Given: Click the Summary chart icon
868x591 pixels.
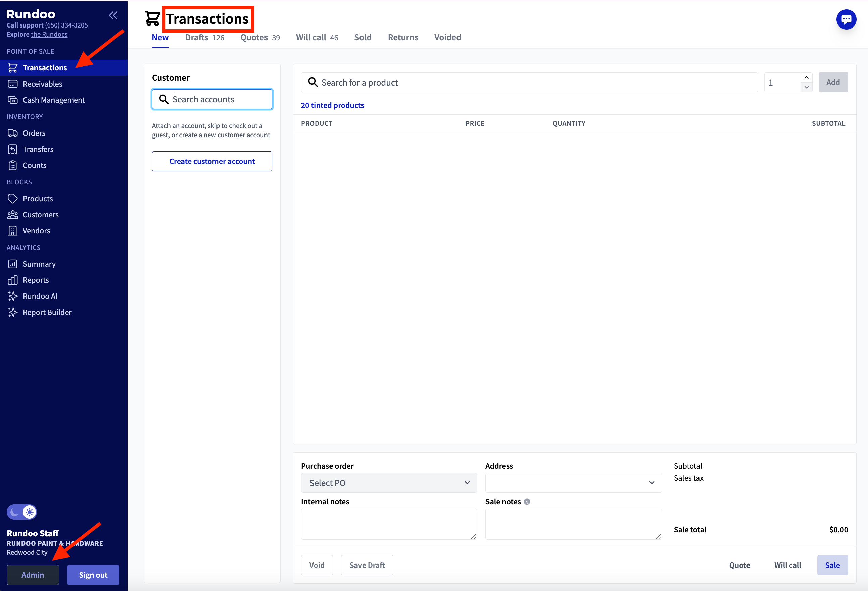Looking at the screenshot, I should [x=13, y=264].
